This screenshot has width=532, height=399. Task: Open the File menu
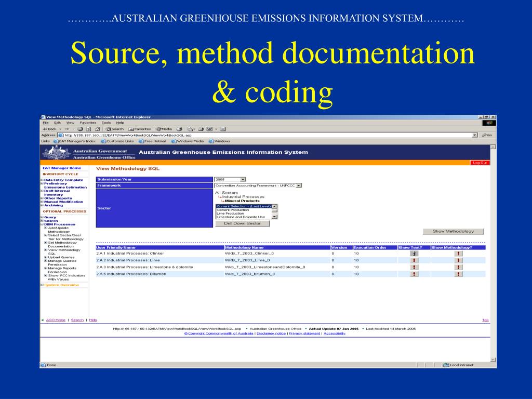pos(46,123)
